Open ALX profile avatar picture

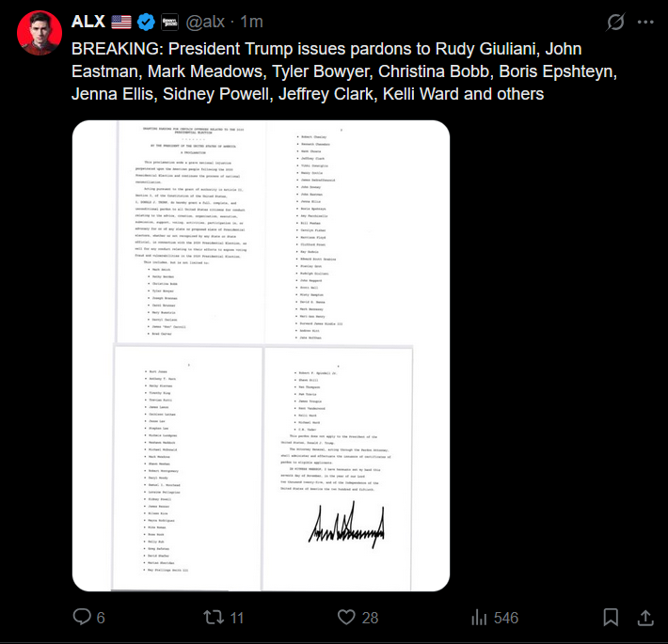39,34
